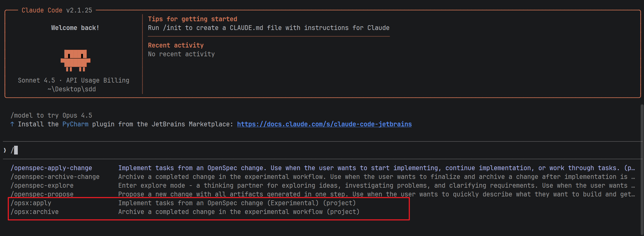Click the "Sonnet 4.5 · API Usage Billing" line

(74, 80)
